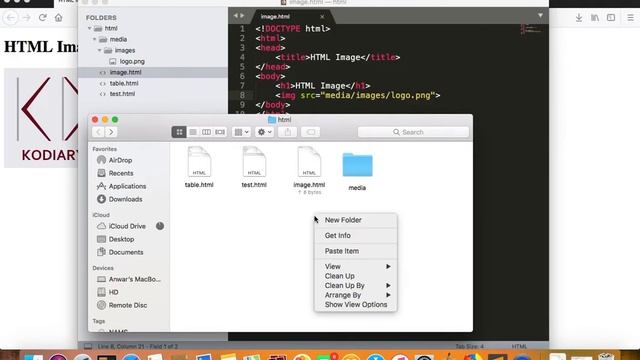Click the Finder search field

[413, 132]
